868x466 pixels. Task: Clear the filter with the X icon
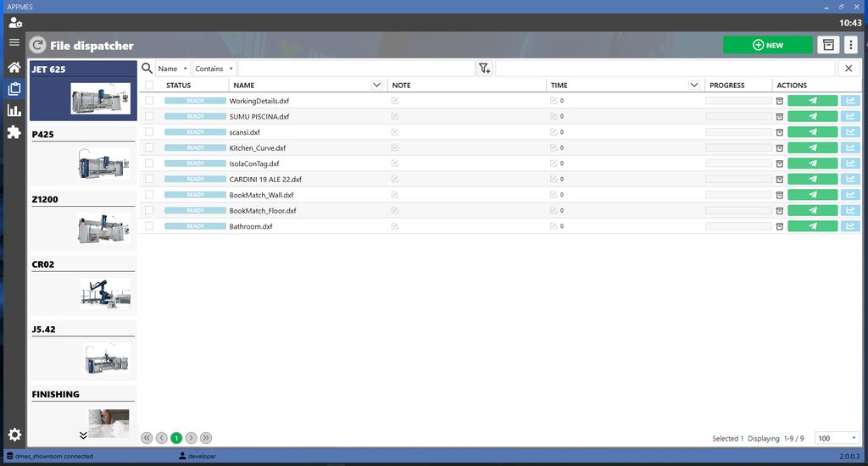(849, 69)
